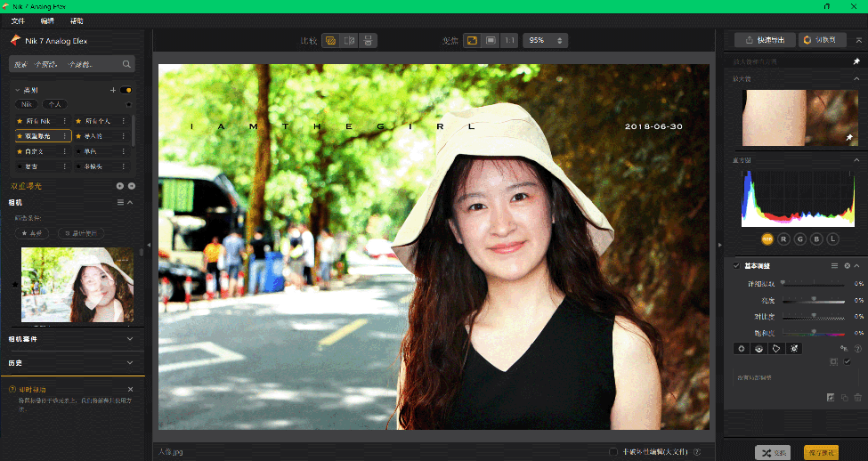Screen dimensions: 868x461
Task: Set zoom to 1:1
Action: click(509, 40)
